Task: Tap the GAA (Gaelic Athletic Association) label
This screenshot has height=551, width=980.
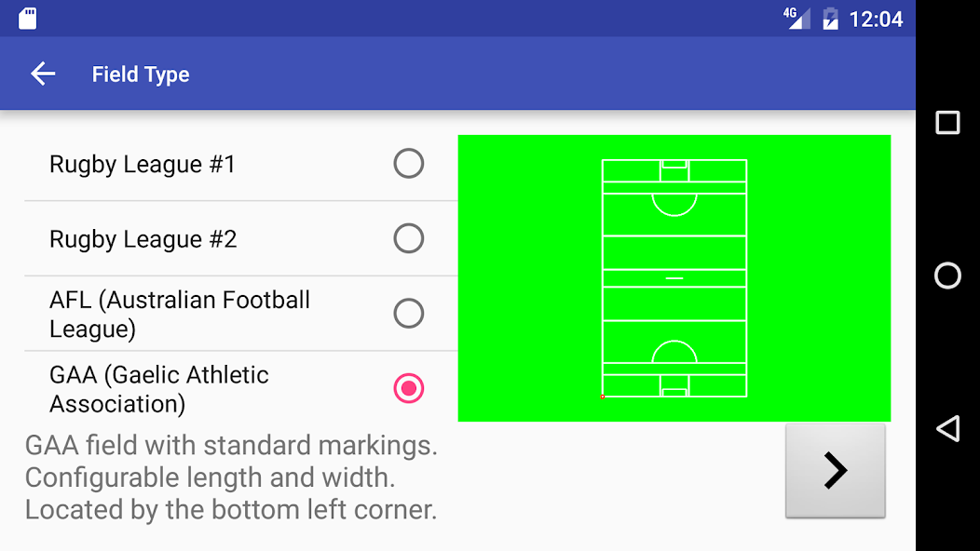Action: click(x=158, y=389)
